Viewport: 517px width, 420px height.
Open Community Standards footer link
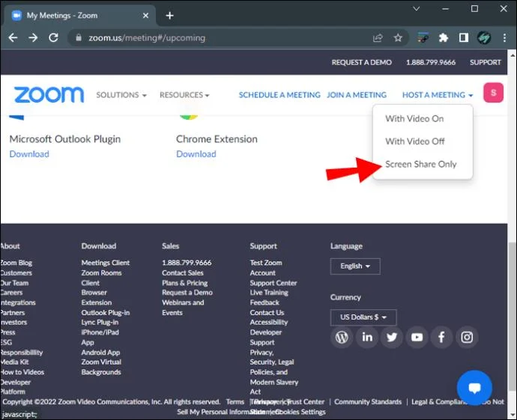(x=368, y=402)
